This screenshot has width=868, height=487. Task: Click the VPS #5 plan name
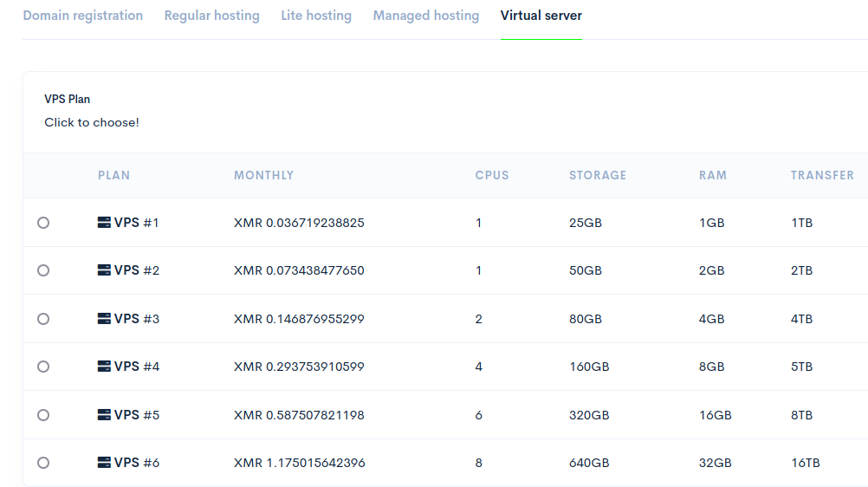[x=137, y=415]
